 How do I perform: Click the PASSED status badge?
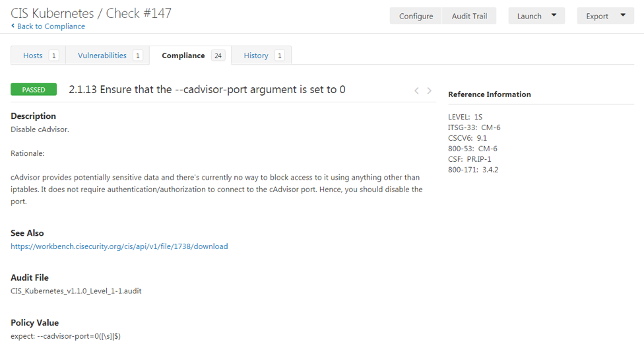[x=34, y=90]
